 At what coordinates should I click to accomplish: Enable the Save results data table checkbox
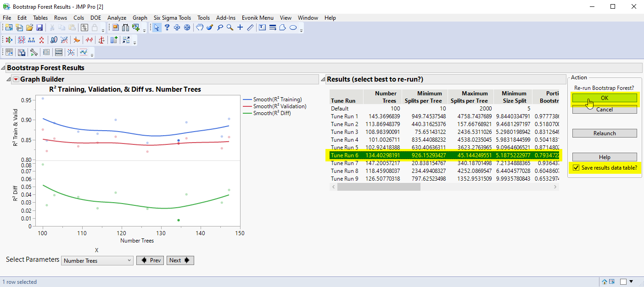(576, 167)
